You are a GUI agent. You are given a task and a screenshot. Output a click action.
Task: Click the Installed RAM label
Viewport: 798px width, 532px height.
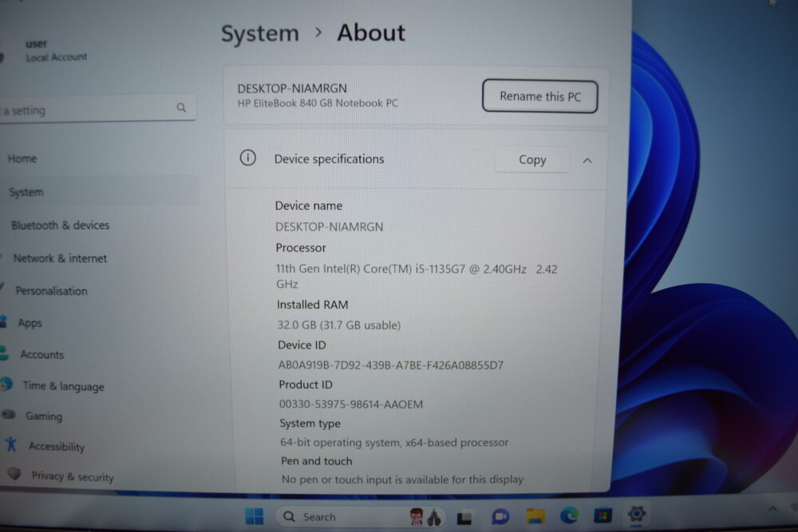coord(313,305)
